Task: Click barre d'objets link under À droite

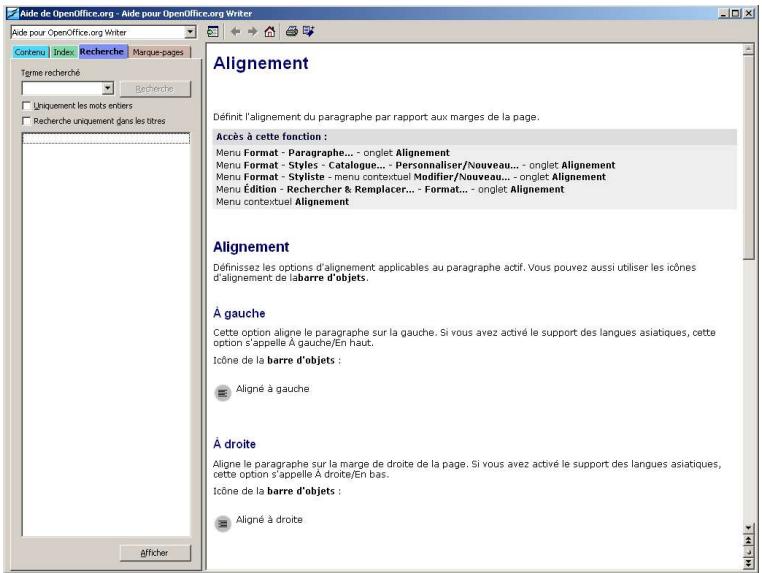Action: point(301,491)
